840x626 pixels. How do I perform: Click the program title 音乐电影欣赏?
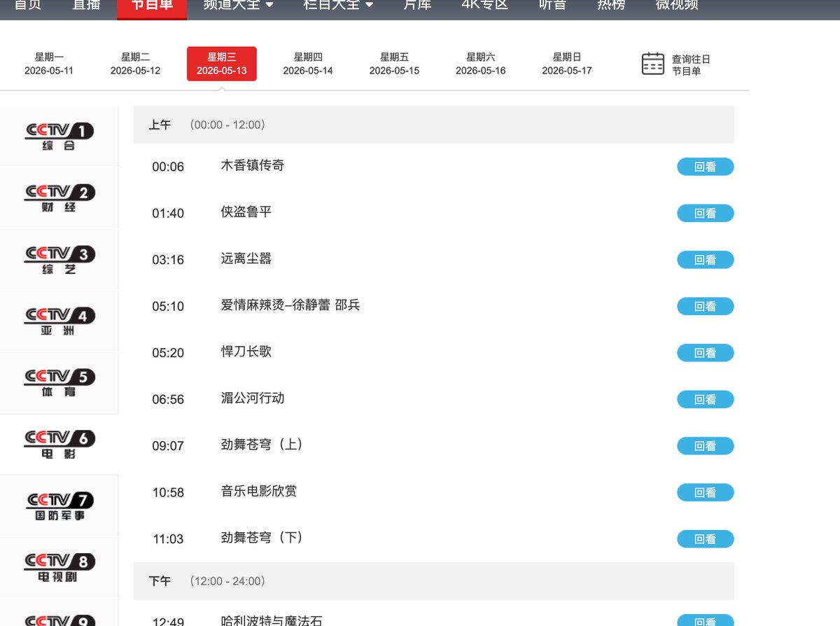click(258, 492)
